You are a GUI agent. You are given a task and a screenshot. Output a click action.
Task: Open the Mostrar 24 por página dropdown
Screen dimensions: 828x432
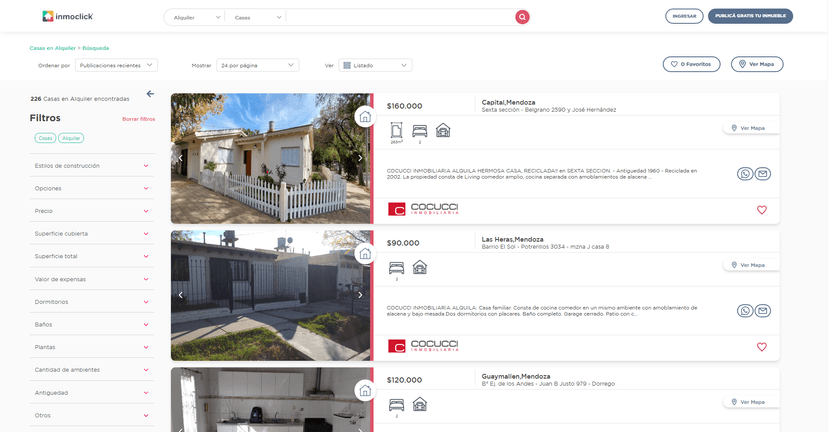coord(258,65)
